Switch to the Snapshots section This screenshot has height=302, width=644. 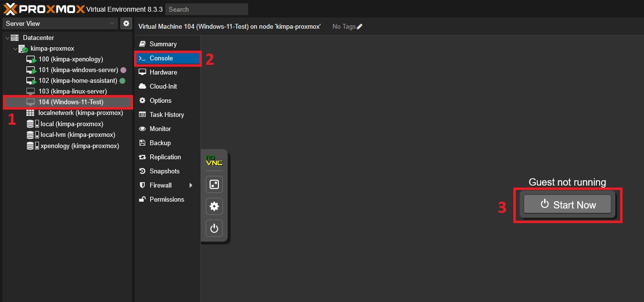164,171
